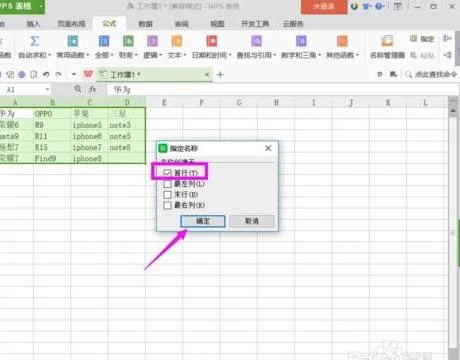This screenshot has width=460, height=360.
Task: Open the 常用函数 common functions icon
Action: point(73,41)
